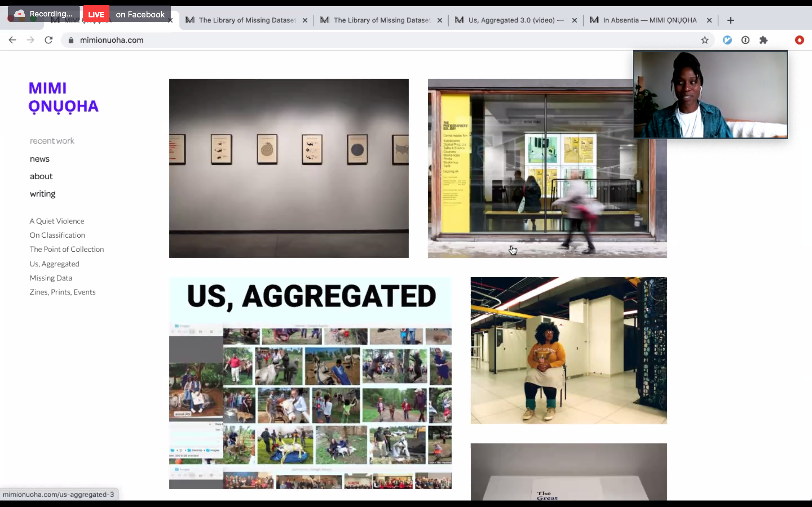
Task: Go to the about page
Action: (x=41, y=176)
